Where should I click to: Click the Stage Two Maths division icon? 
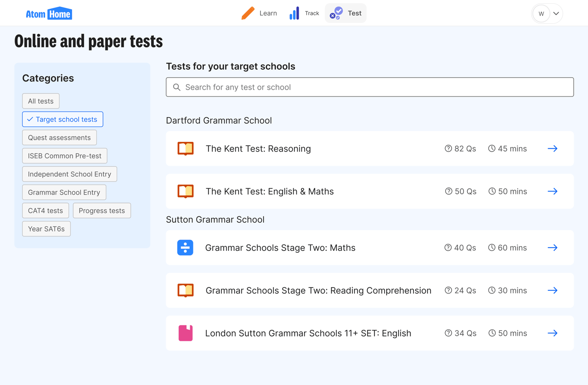[x=185, y=248]
